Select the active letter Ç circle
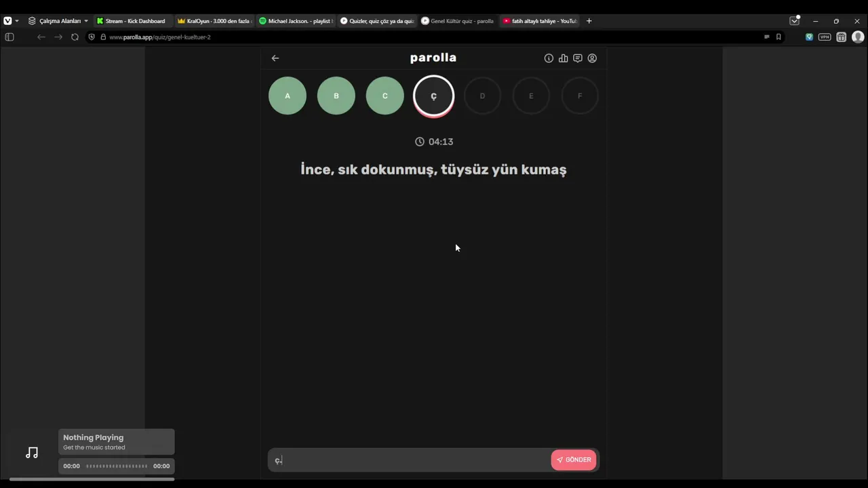Screen dimensions: 868x488 pos(433,96)
